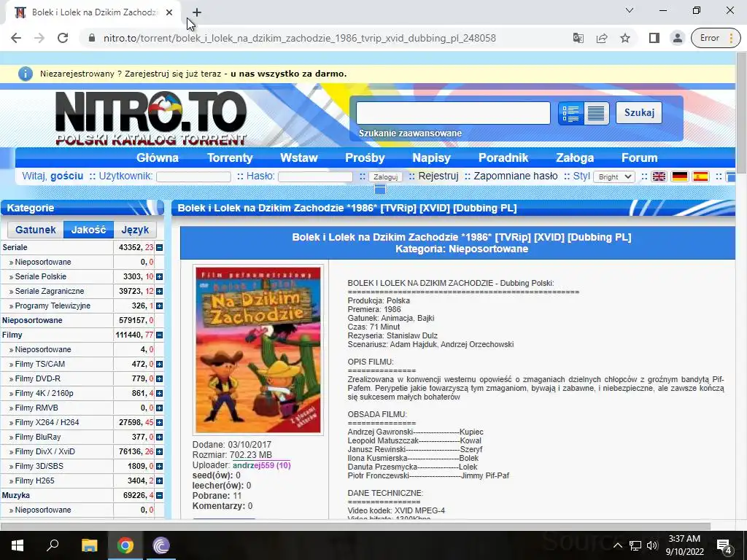Image resolution: width=747 pixels, height=560 pixels.
Task: Click the Error update button in Chrome
Action: (716, 38)
